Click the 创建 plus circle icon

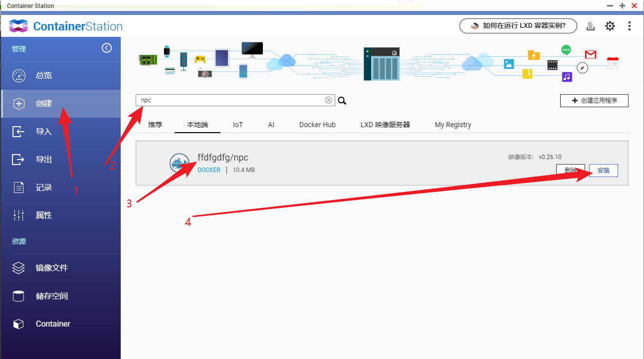point(18,104)
